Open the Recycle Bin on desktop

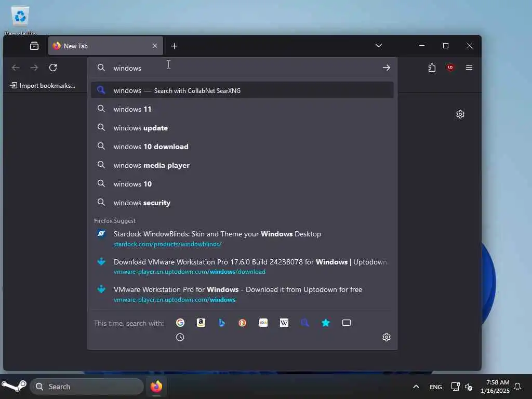tap(20, 19)
